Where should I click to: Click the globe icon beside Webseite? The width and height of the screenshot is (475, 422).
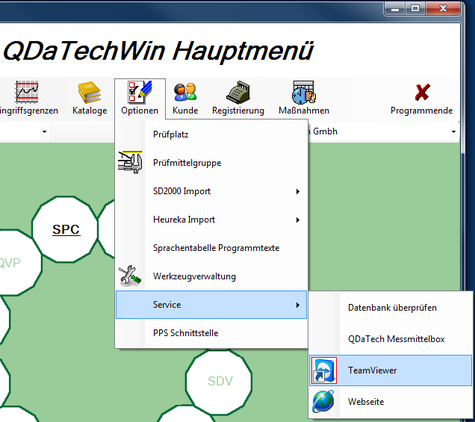pos(323,401)
